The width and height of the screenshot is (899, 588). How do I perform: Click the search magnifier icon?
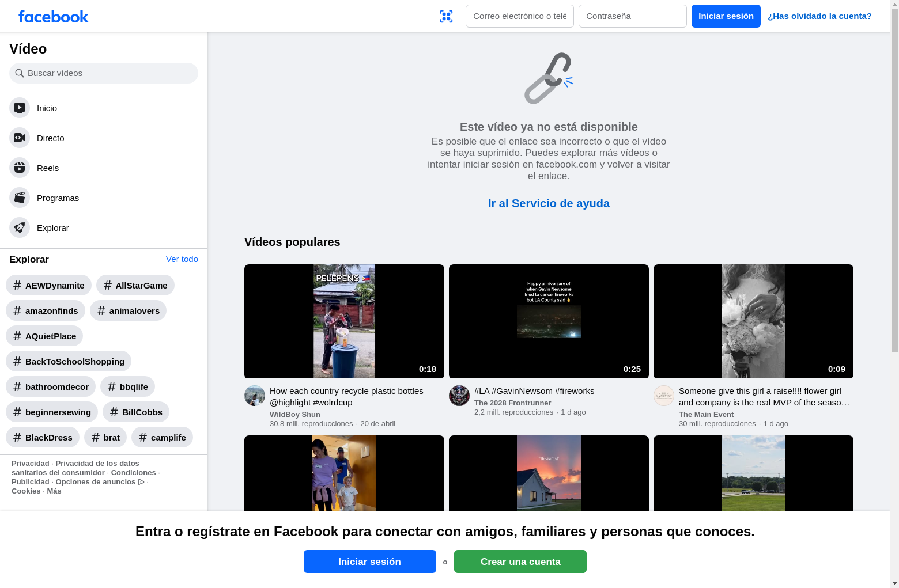(20, 73)
